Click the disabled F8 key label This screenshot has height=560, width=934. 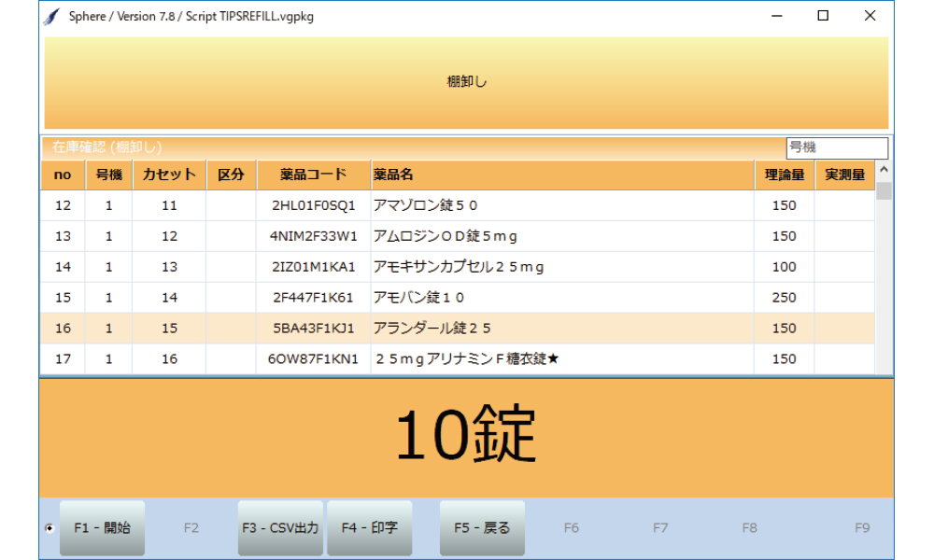click(749, 528)
